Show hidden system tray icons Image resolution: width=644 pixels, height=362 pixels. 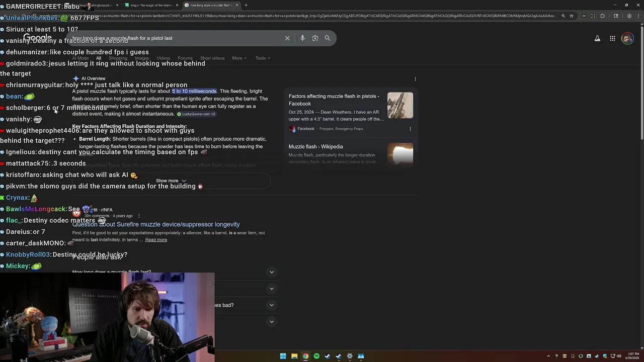548,356
